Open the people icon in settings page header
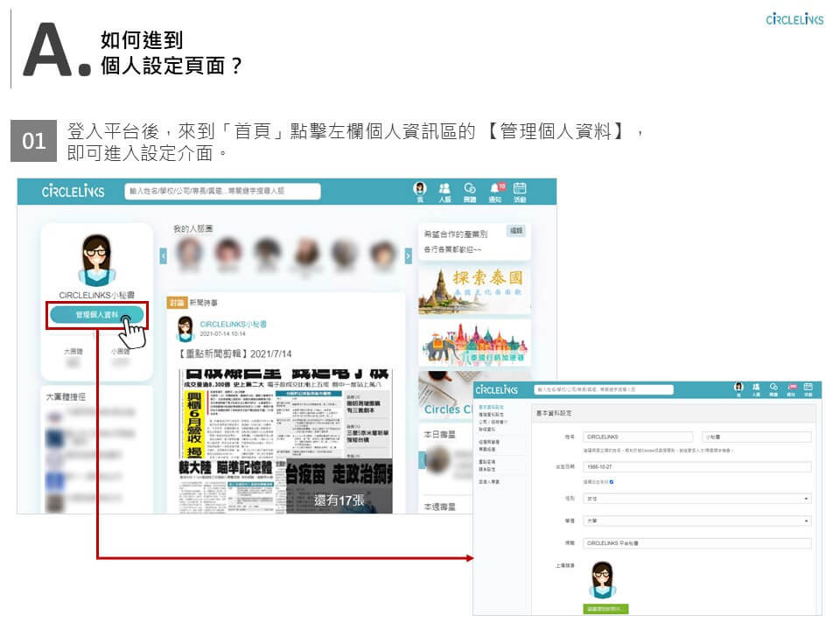Image resolution: width=840 pixels, height=630 pixels. click(x=756, y=389)
